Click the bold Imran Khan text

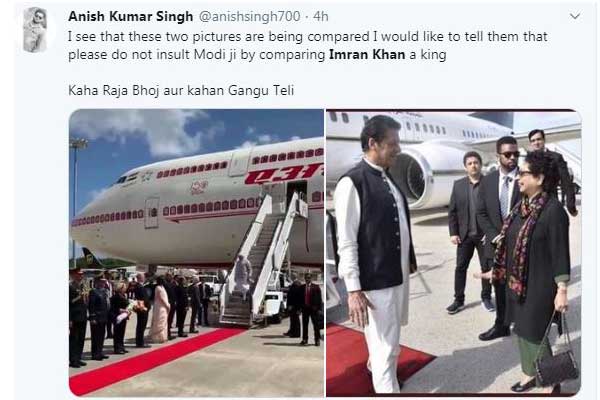(367, 55)
